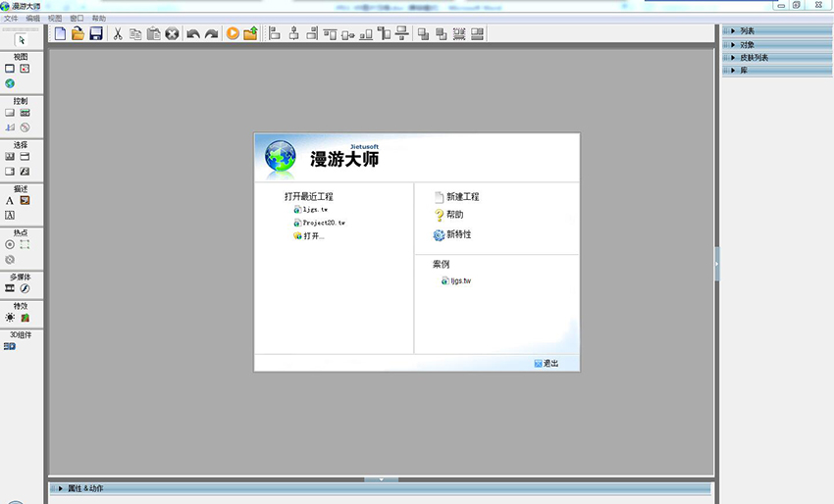Open the 文件 menu
The width and height of the screenshot is (834, 504).
12,19
